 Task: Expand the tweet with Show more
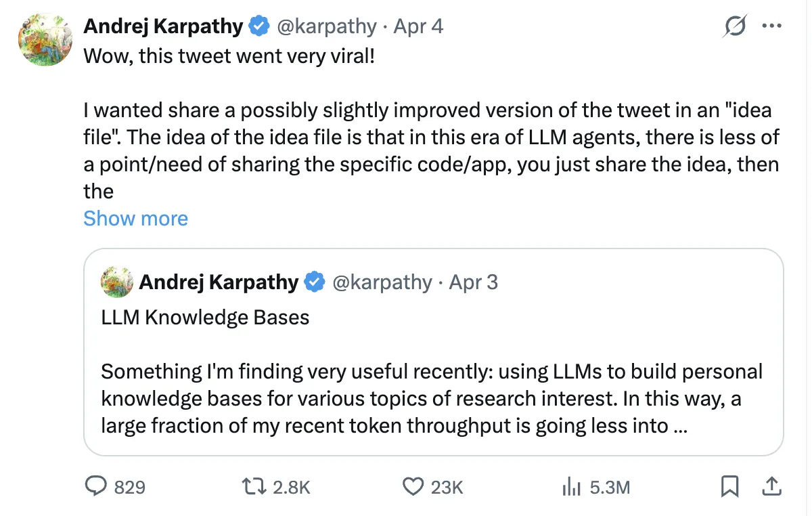point(135,218)
